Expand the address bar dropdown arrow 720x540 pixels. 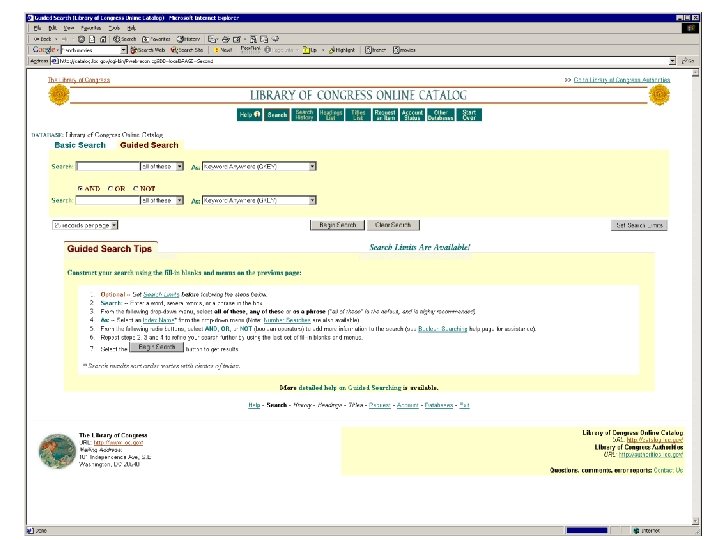point(672,61)
